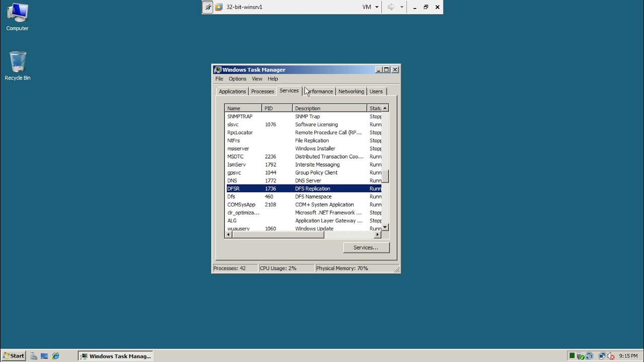The height and width of the screenshot is (362, 644).
Task: Select the SNMPTRAP service row
Action: (x=303, y=117)
